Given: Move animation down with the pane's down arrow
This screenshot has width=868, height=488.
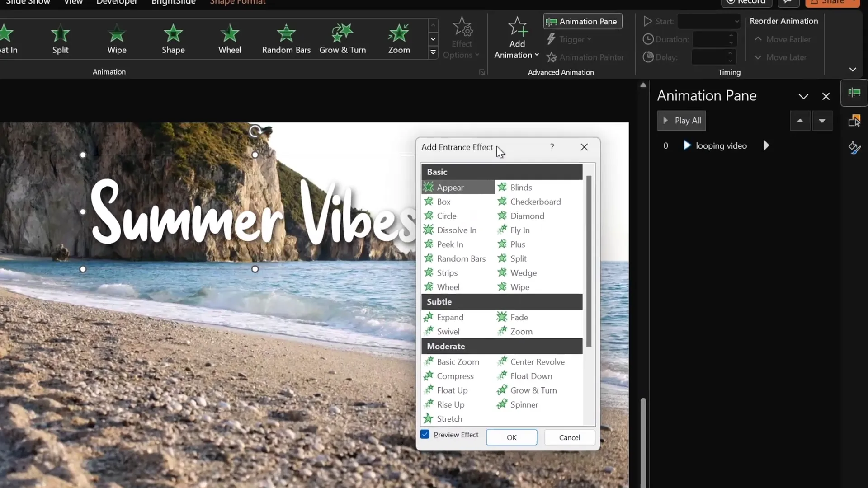Looking at the screenshot, I should [822, 121].
